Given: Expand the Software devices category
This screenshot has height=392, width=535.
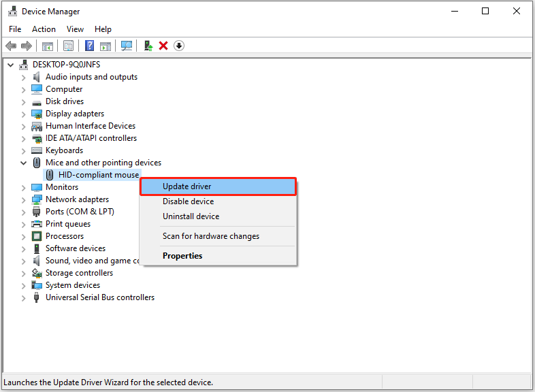Looking at the screenshot, I should (23, 249).
